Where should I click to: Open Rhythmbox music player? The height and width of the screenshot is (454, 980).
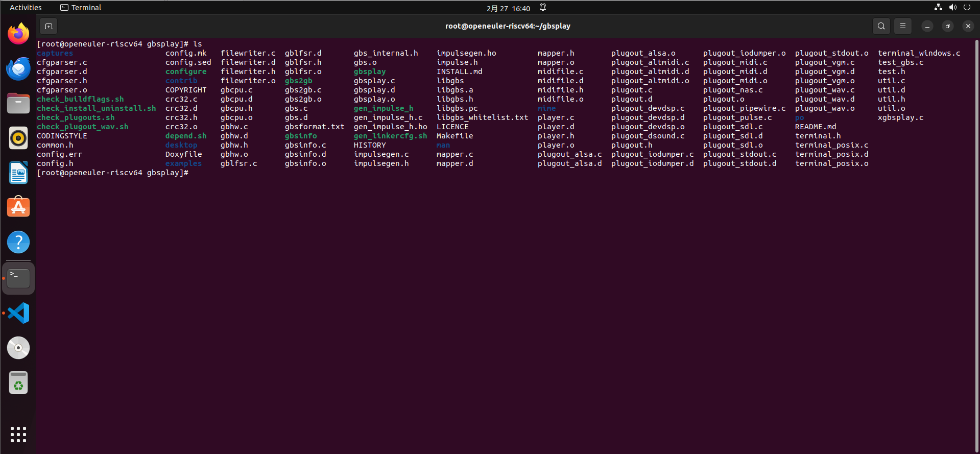[x=18, y=138]
